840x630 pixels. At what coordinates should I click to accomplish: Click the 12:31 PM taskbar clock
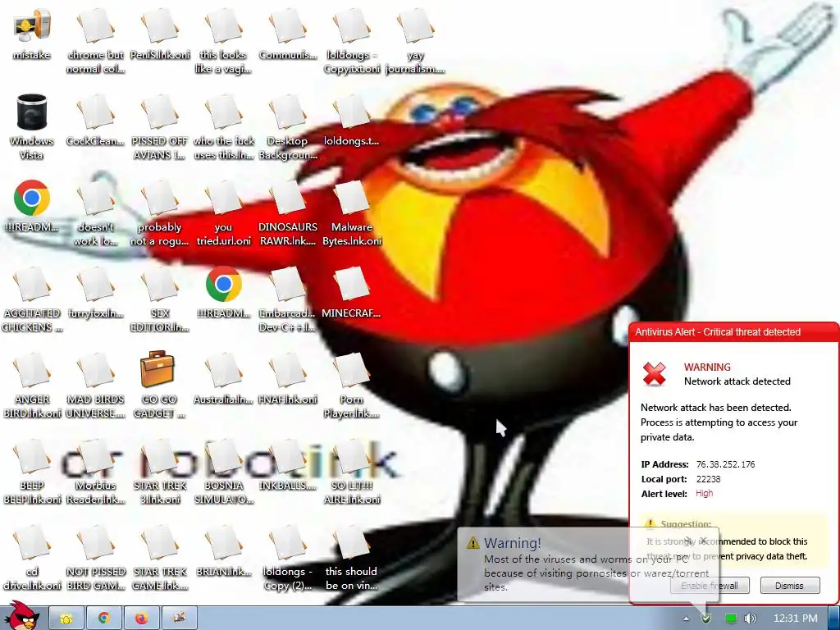[796, 619]
